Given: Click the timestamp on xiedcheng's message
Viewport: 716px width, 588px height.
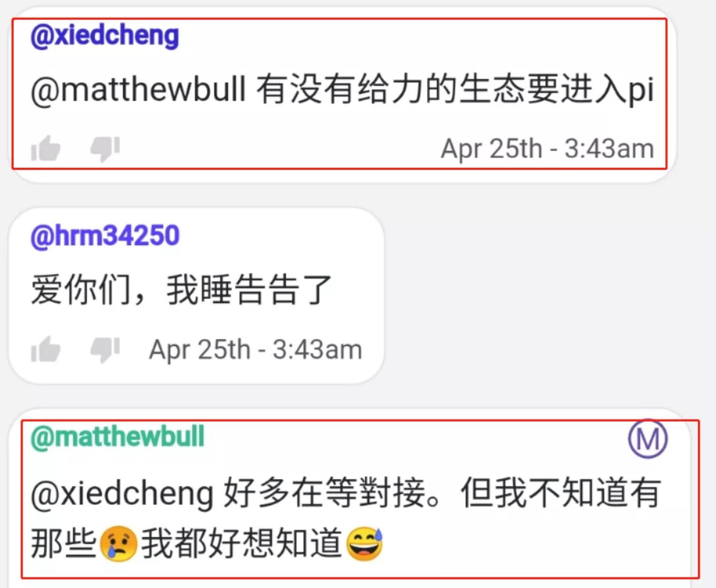Looking at the screenshot, I should [548, 149].
